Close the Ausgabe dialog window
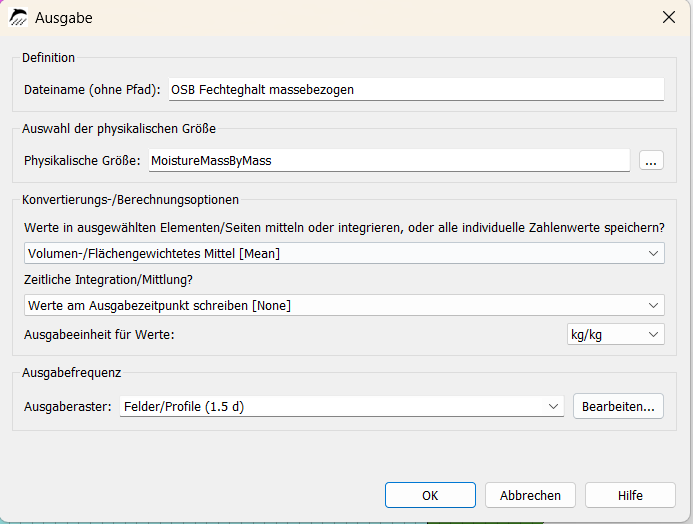The image size is (693, 524). [x=669, y=17]
